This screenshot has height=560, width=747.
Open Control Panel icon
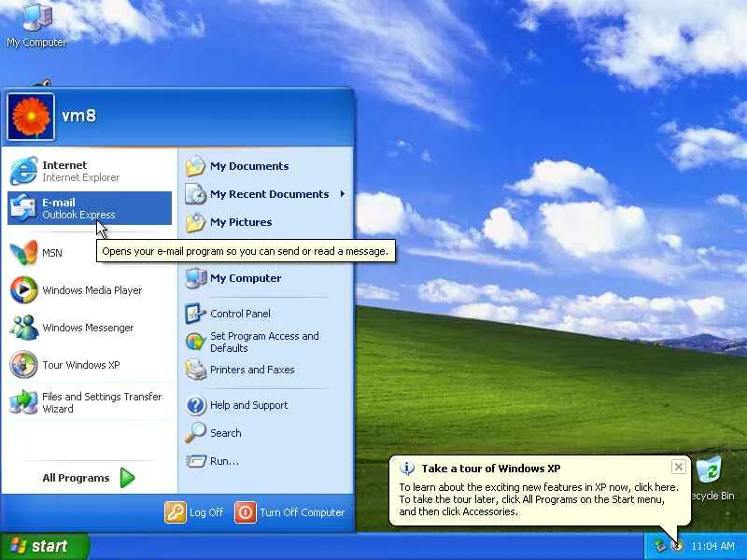tap(195, 314)
